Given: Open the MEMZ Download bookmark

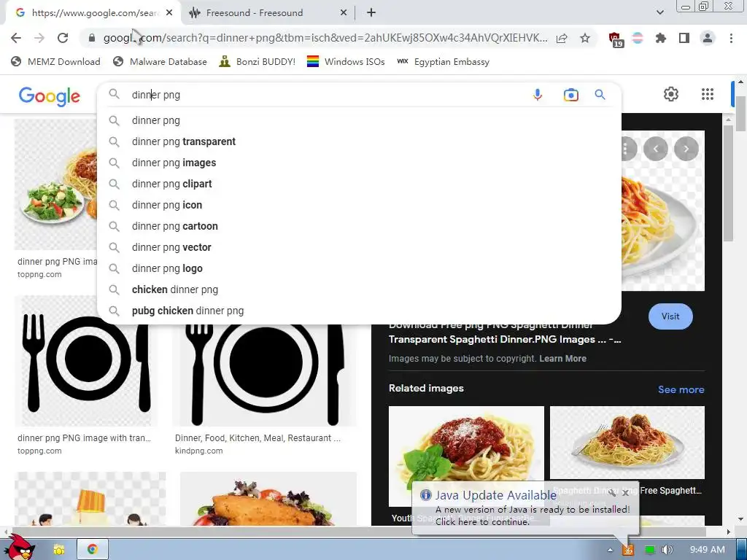Looking at the screenshot, I should click(55, 61).
